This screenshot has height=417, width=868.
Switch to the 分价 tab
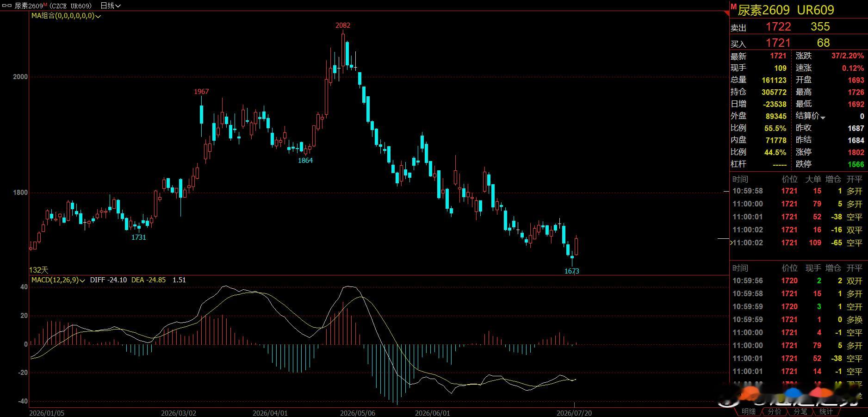tap(774, 411)
